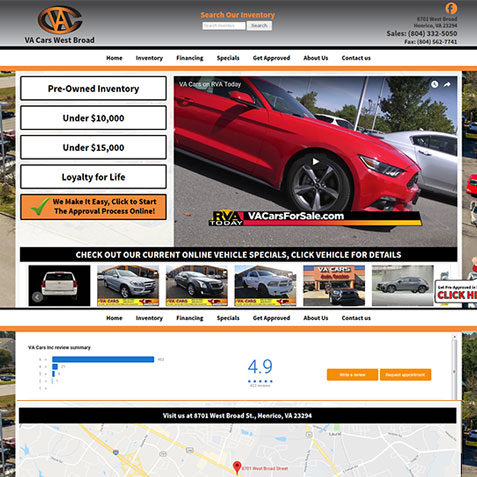Click the specials carousel previous arrow
This screenshot has height=477, width=477.
pyautogui.click(x=37, y=297)
